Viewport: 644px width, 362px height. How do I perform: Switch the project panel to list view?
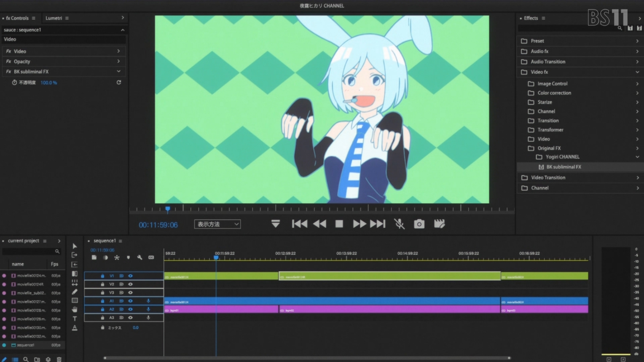15,359
